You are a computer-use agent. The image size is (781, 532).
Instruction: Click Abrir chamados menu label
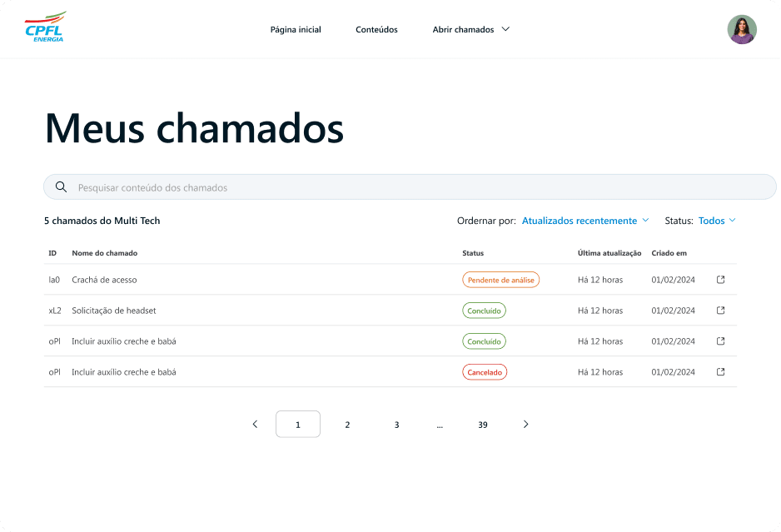[x=463, y=29]
